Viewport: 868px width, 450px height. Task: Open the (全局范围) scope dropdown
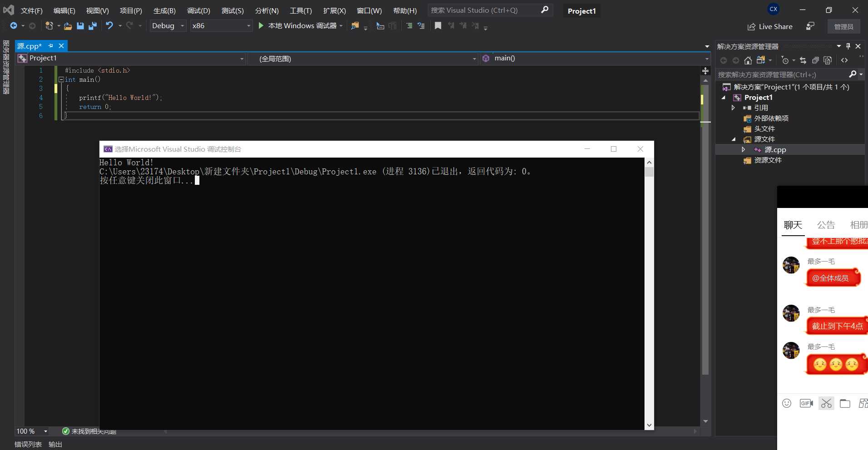[364, 59]
